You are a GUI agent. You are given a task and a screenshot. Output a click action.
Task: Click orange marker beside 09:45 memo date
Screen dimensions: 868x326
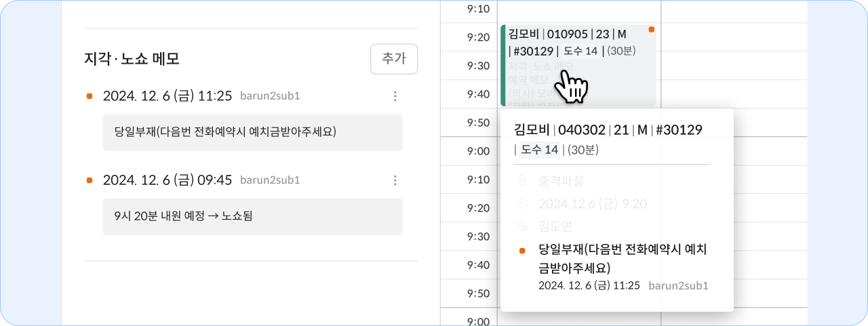click(90, 180)
